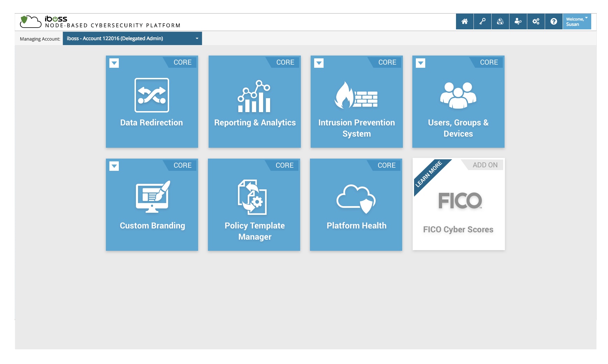Click the iboss cloud logo
Viewport: 608px width, 364px height.
point(31,21)
